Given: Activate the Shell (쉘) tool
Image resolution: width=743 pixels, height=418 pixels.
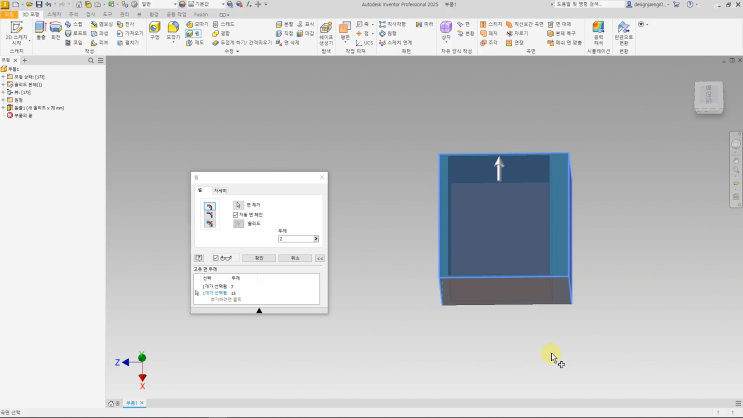Looking at the screenshot, I should (x=193, y=34).
